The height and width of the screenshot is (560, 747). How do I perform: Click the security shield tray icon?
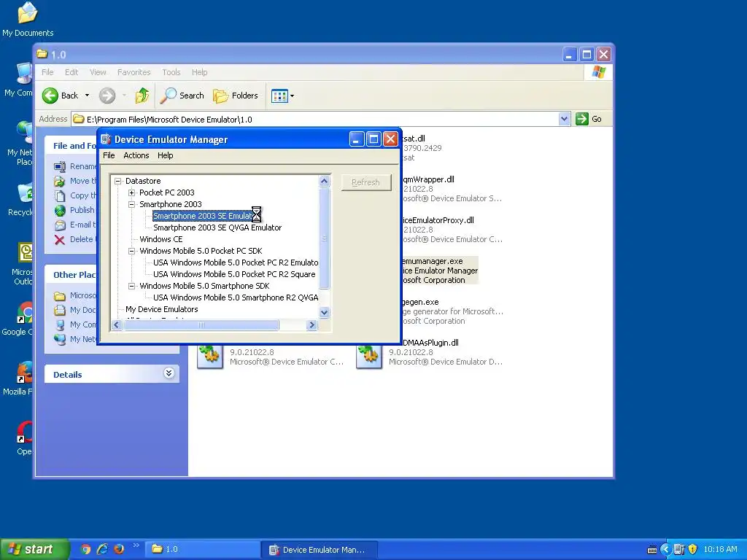tap(693, 550)
